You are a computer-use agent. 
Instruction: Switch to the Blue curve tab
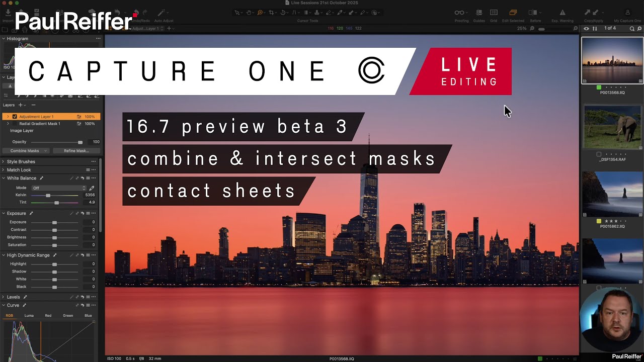click(x=88, y=316)
